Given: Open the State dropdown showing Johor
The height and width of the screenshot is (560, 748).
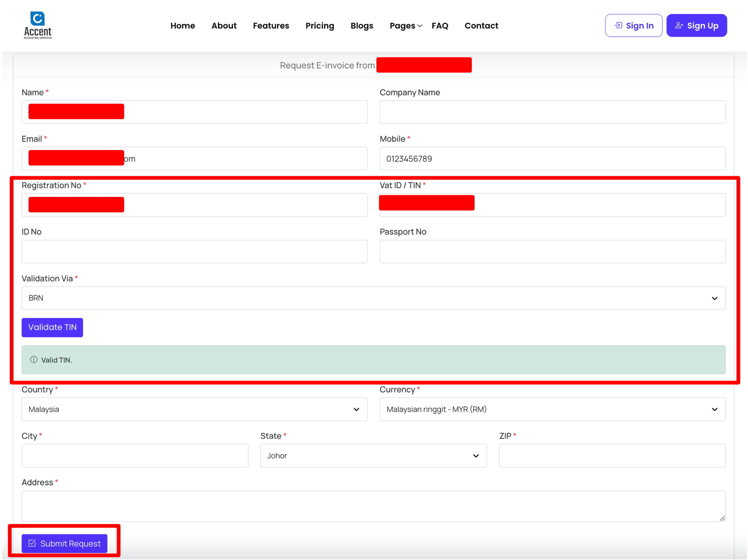Looking at the screenshot, I should coord(373,456).
